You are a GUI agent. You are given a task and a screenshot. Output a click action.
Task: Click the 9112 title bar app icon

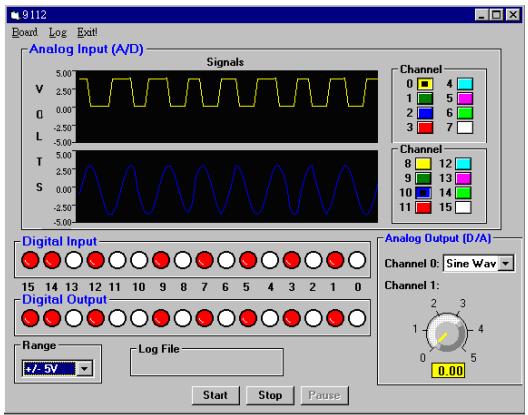(x=15, y=15)
